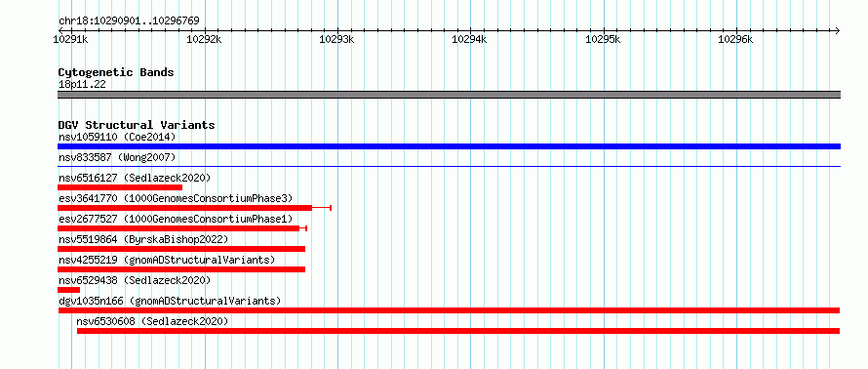Viewport: 868px width, 369px height.
Task: Click the 10293k ruler tick label
Action: (336, 39)
